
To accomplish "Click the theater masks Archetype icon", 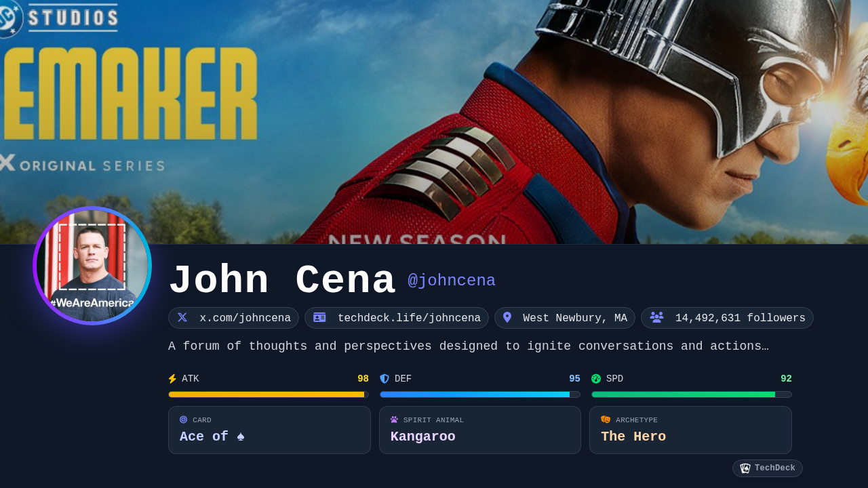I will pos(606,420).
